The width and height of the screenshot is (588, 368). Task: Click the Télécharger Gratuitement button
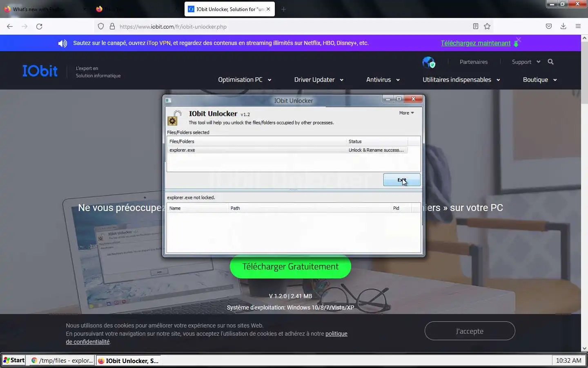coord(290,267)
